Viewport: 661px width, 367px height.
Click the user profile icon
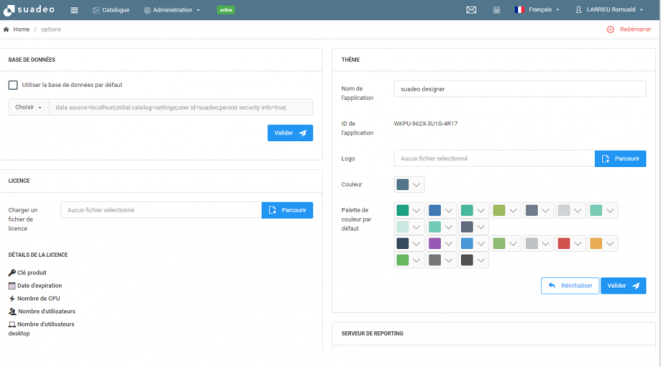(578, 10)
